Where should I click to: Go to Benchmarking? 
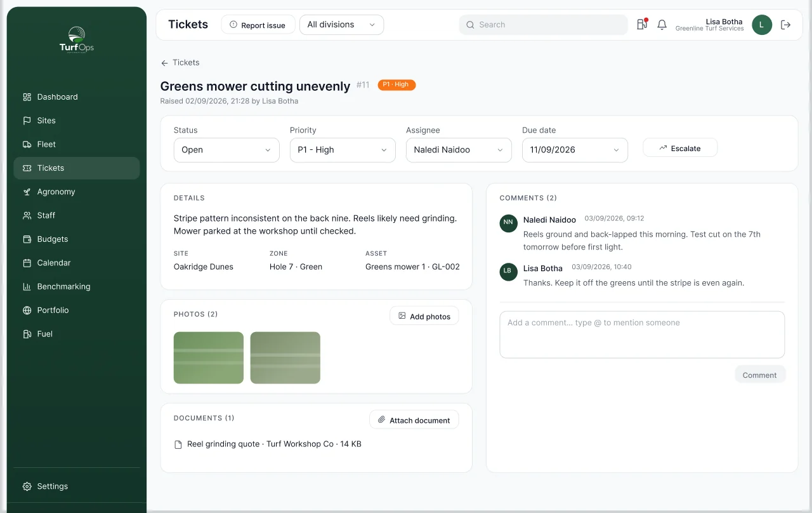[76, 286]
